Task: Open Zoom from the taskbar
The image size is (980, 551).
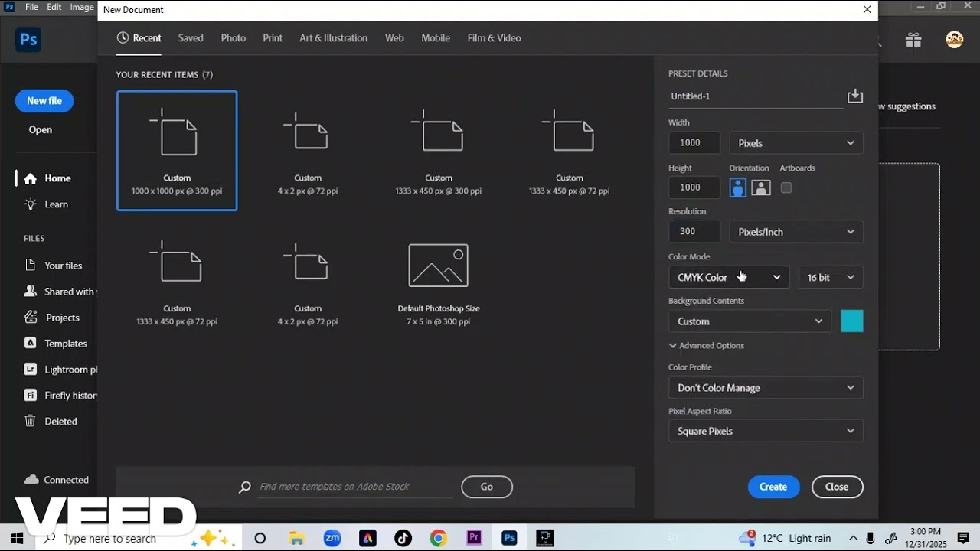Action: pyautogui.click(x=332, y=539)
